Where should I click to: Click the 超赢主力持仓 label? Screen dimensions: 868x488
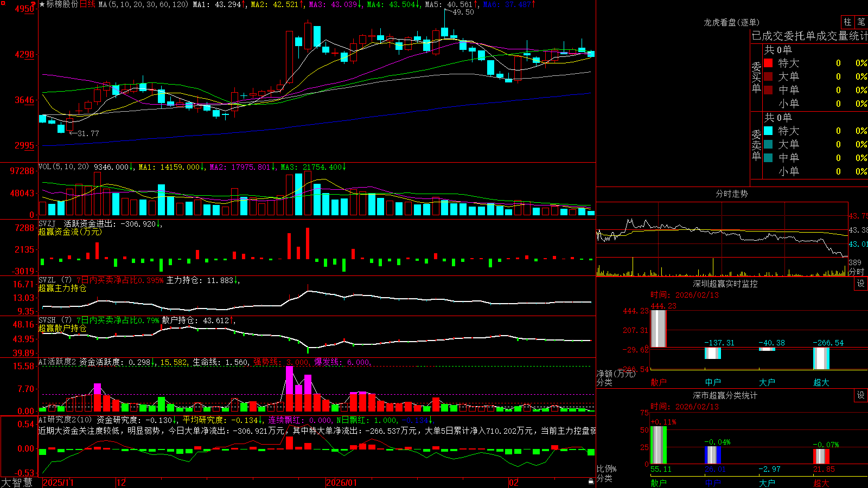coord(62,288)
